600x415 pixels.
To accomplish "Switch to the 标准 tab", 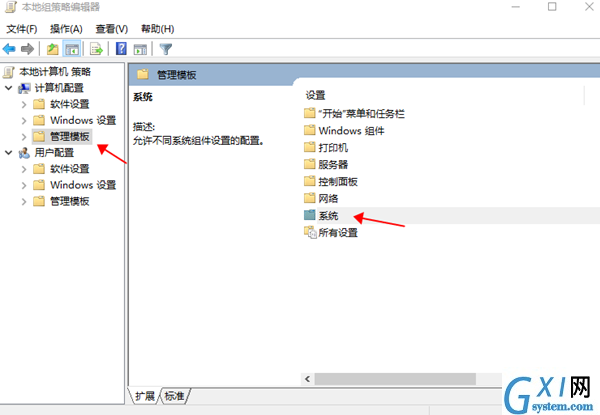I will click(x=174, y=396).
